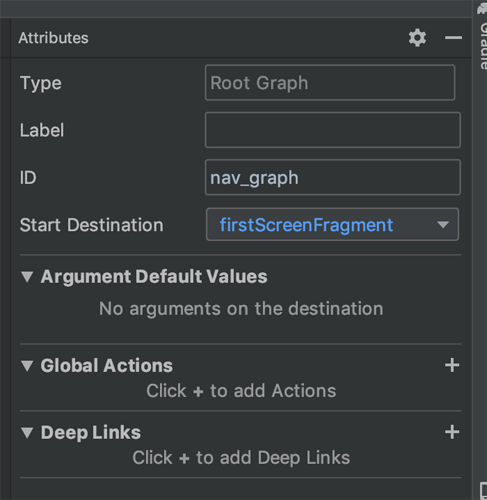Click Argument Default Values heading text
Screen dimensions: 487x500
[x=154, y=276]
